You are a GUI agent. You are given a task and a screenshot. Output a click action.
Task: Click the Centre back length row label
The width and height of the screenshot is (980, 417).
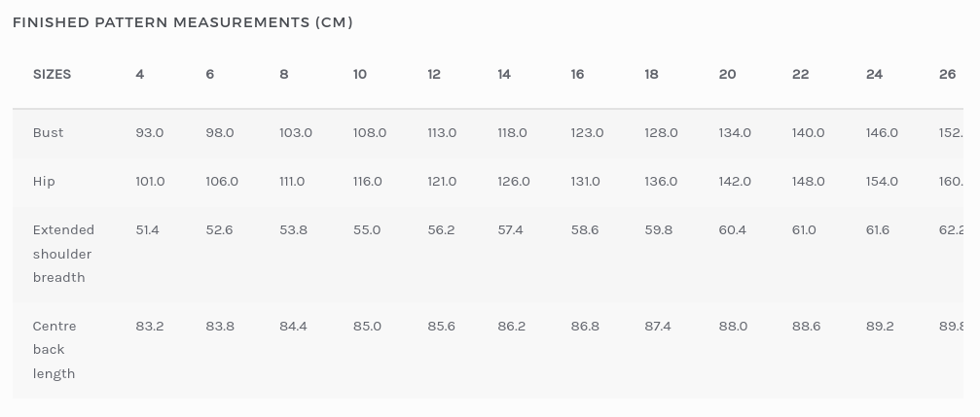pyautogui.click(x=54, y=349)
